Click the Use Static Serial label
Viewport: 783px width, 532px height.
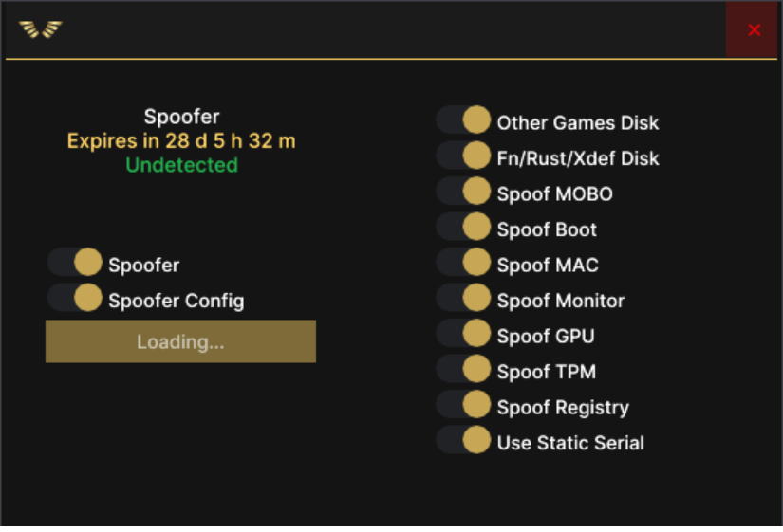[x=570, y=443]
